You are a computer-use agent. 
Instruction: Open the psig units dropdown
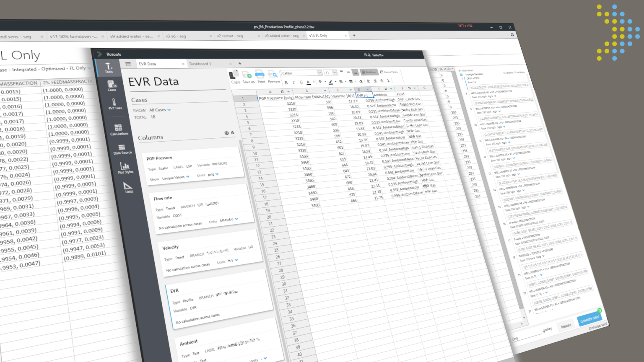(217, 174)
